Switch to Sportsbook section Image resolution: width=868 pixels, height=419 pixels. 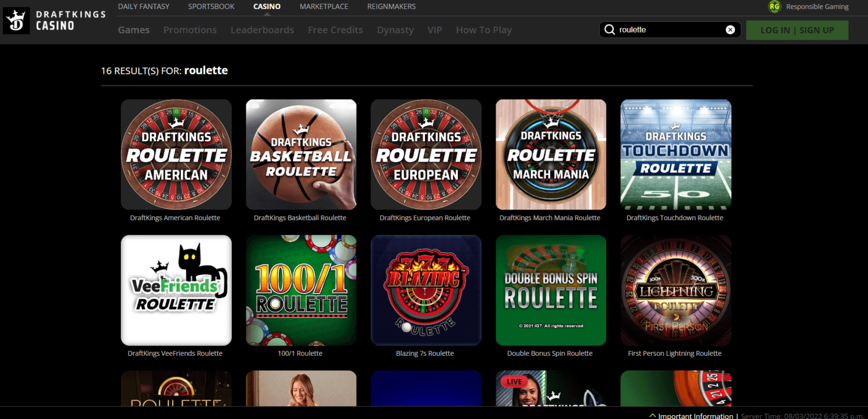[211, 6]
